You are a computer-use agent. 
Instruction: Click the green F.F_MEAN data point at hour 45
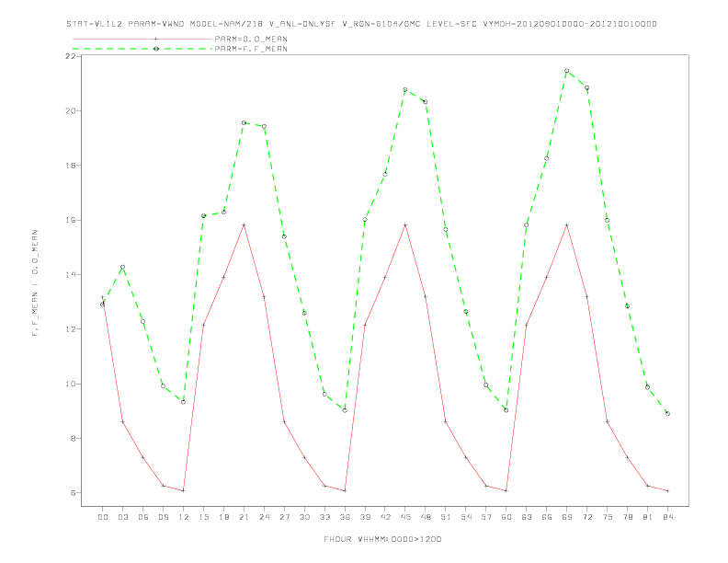click(x=405, y=89)
